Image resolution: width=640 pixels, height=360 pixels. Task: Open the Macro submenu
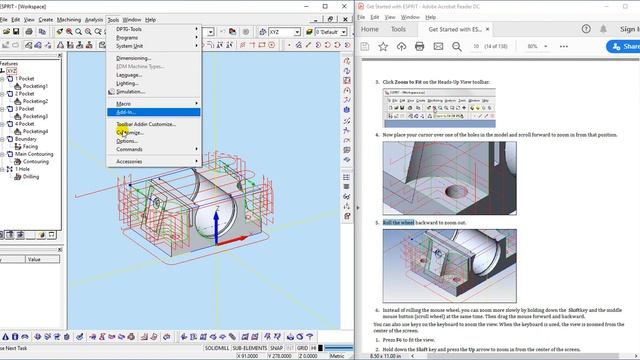click(153, 104)
